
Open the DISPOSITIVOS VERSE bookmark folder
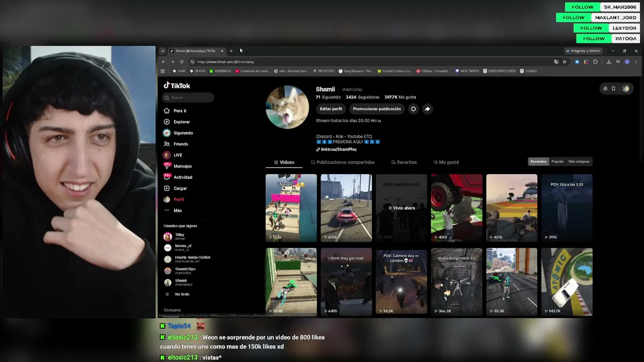click(499, 71)
